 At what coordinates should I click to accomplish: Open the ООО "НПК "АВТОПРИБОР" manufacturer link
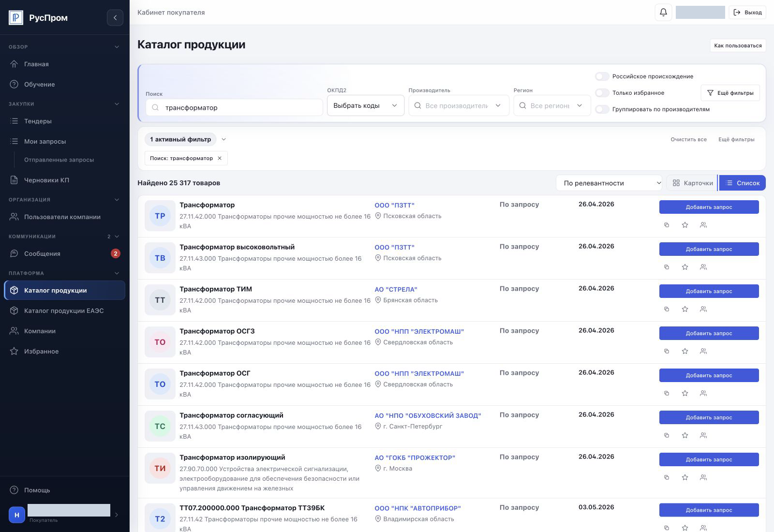[417, 508]
